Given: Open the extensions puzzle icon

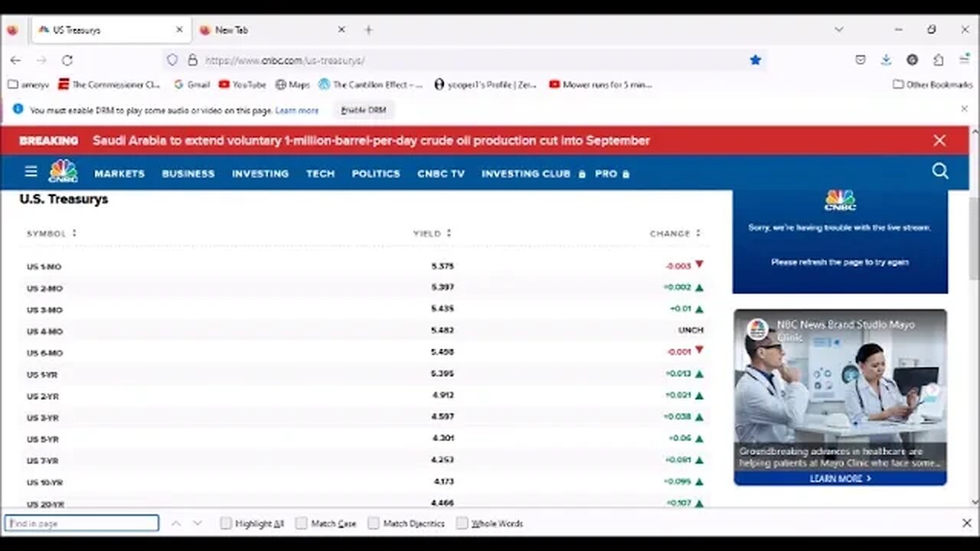Looking at the screenshot, I should coord(938,60).
